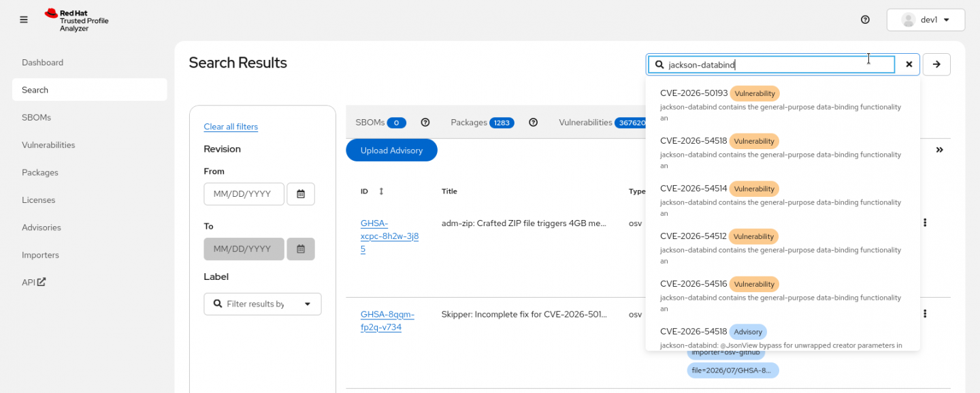Image resolution: width=980 pixels, height=393 pixels.
Task: Select Search in the sidebar
Action: [89, 90]
